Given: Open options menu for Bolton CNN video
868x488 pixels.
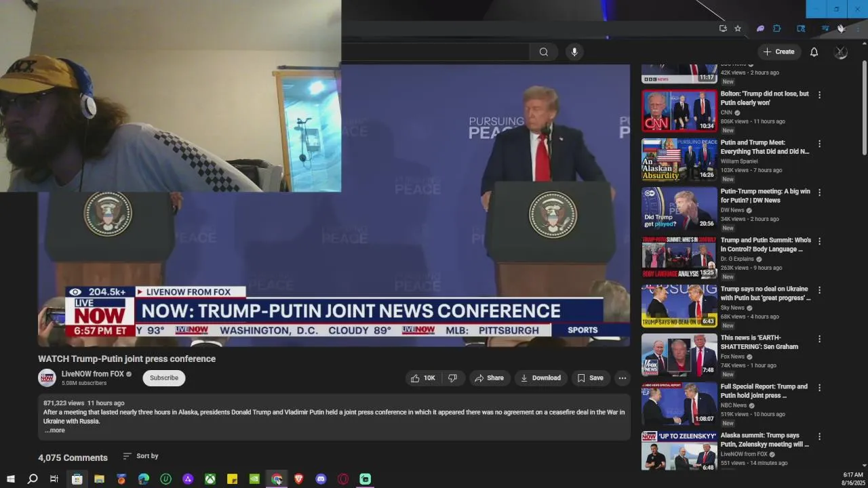Looking at the screenshot, I should click(x=819, y=95).
